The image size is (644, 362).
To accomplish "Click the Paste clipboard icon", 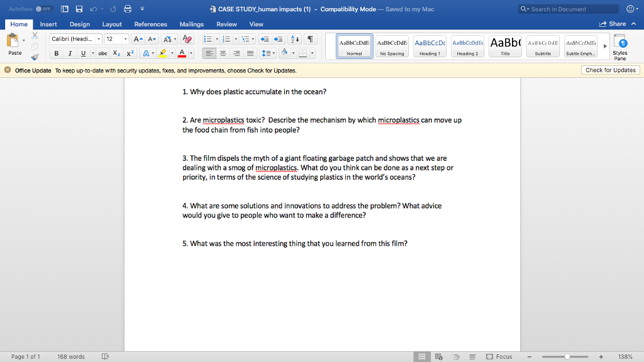I will (x=13, y=41).
